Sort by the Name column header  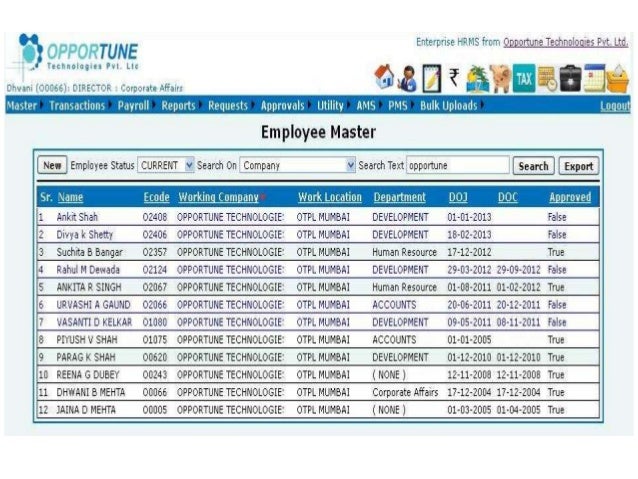click(x=70, y=197)
